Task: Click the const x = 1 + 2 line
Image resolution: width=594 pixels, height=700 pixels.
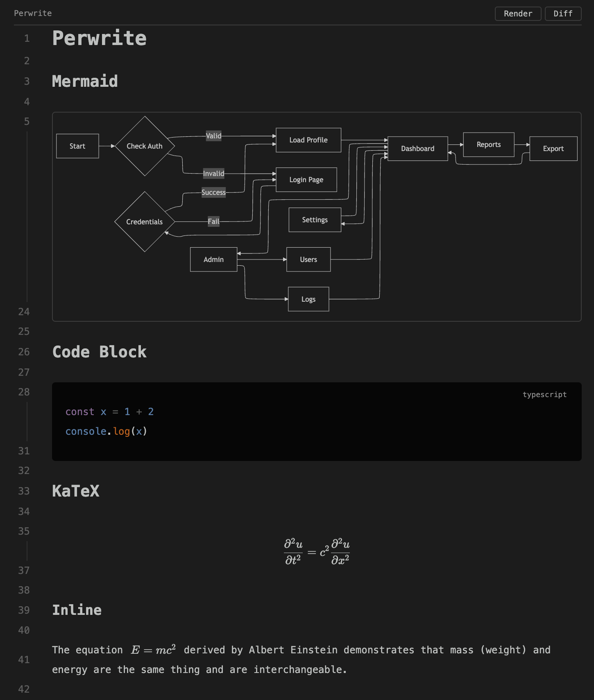Action: point(109,412)
